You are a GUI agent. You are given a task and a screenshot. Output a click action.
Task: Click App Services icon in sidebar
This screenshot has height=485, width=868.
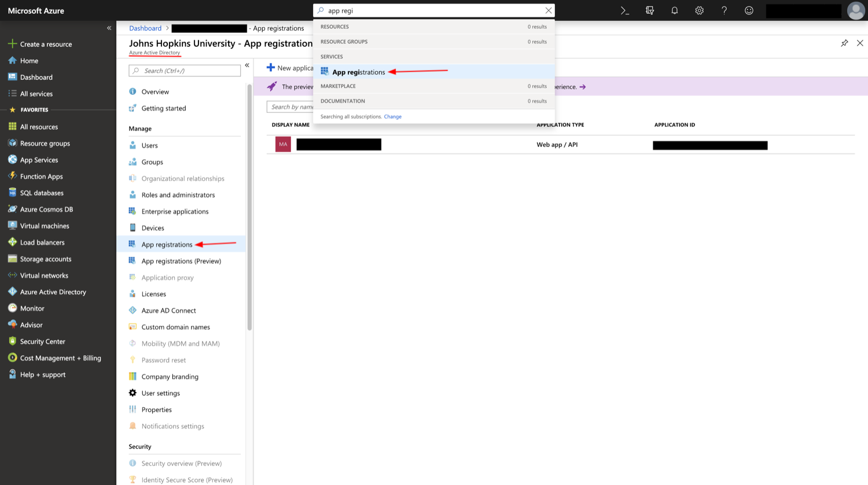(12, 160)
